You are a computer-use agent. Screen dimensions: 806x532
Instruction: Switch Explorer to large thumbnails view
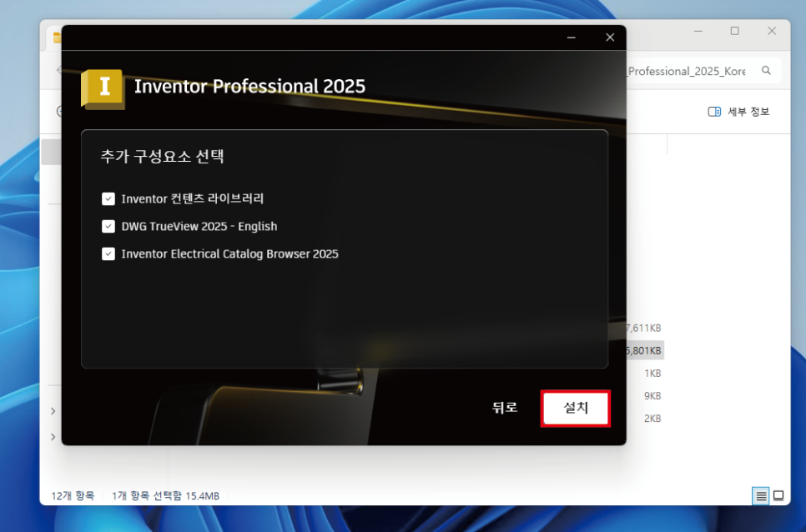click(778, 495)
